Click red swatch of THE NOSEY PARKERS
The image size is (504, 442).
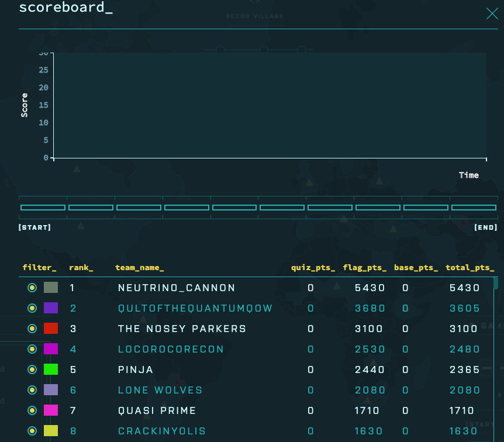tap(51, 328)
